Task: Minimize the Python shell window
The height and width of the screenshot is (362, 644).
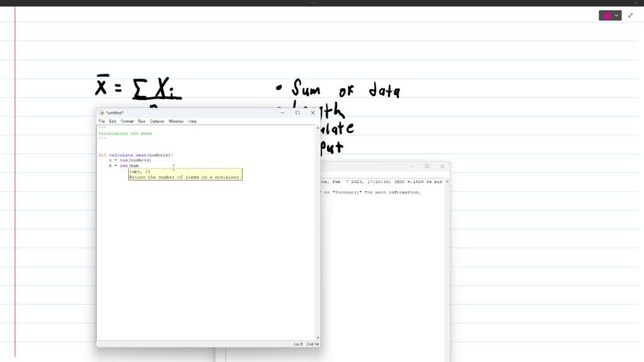Action: click(412, 167)
